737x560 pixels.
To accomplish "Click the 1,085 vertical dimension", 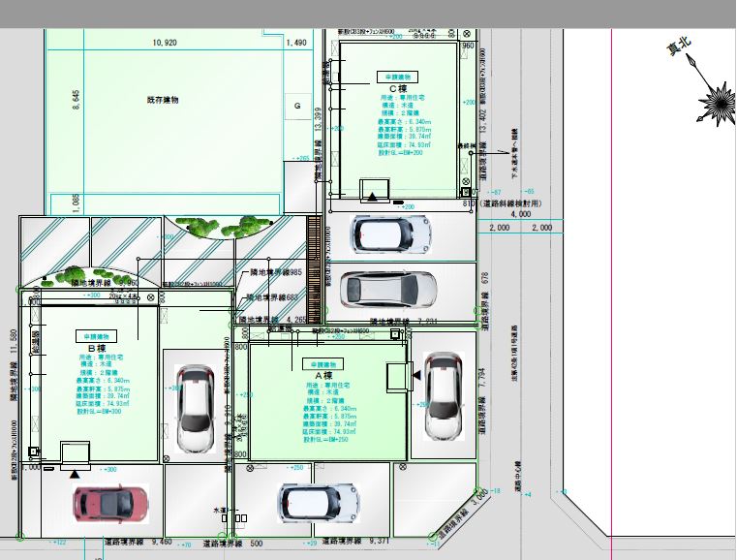I will coord(77,203).
